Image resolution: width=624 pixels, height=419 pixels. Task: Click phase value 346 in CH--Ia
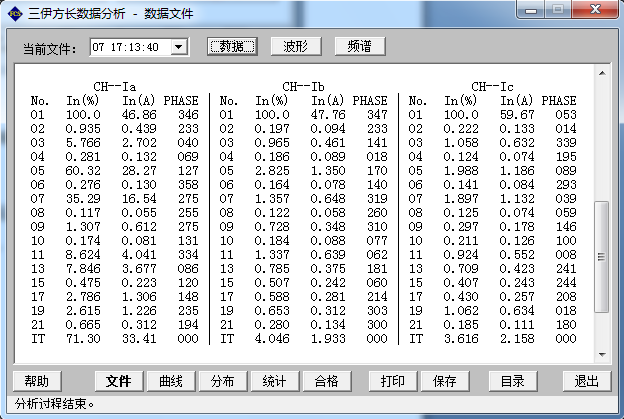(188, 115)
